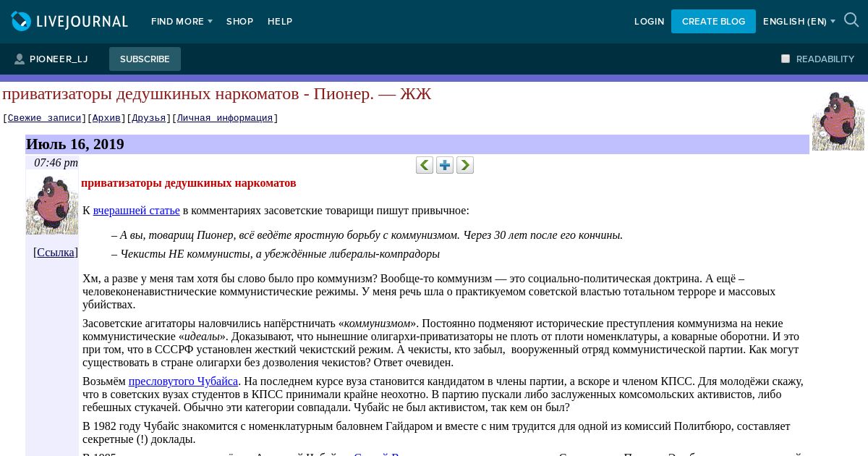This screenshot has width=868, height=456.
Task: Open the journal avatar image in header
Action: (838, 121)
